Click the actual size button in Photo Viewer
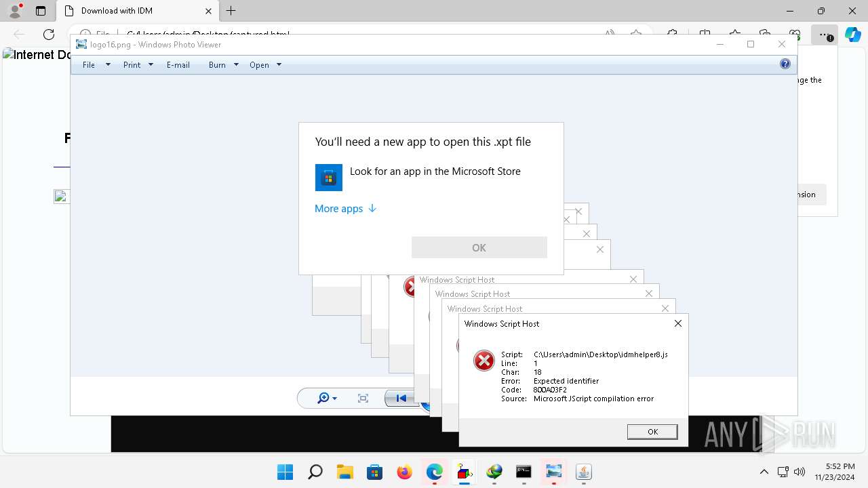The image size is (868, 488). [x=363, y=399]
